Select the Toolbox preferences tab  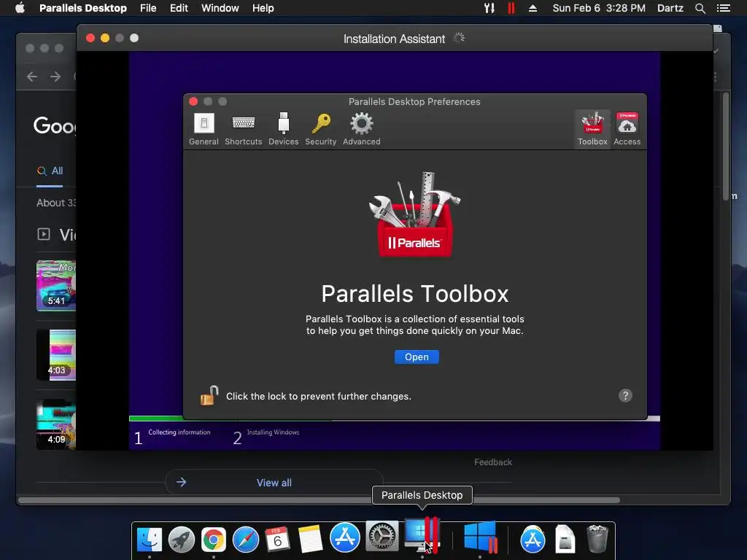tap(592, 128)
